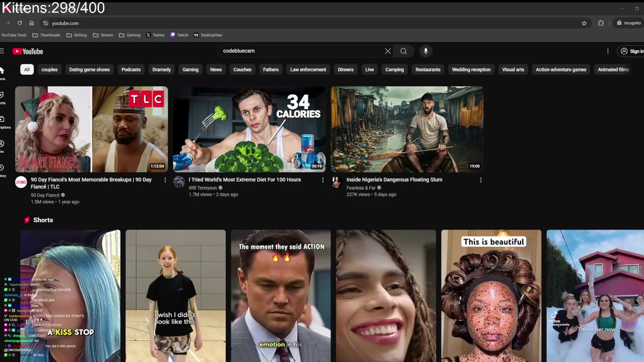
Task: Filter by Wedding reception
Action: tap(471, 69)
